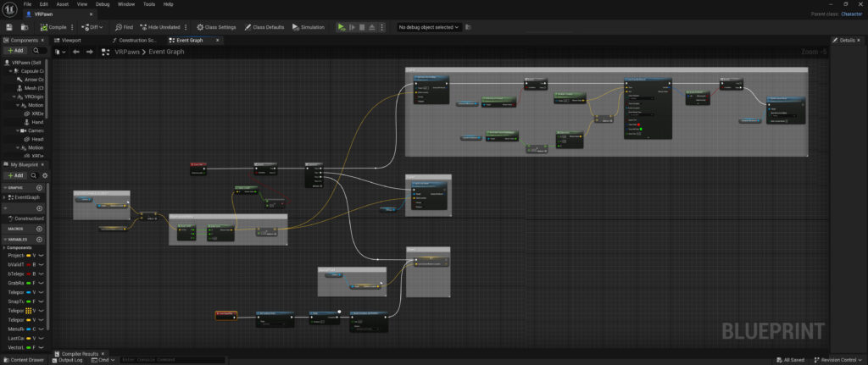Viewport: 868px width, 365px height.
Task: Switch to the Viewport tab
Action: tap(71, 40)
